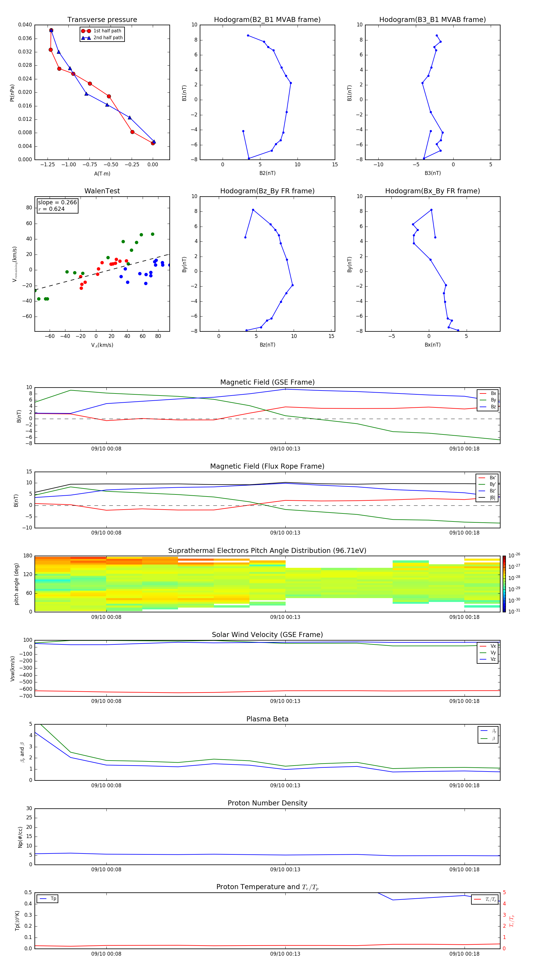Click 'Proton Number Density' title
This screenshot has height=980, width=535.
pyautogui.click(x=267, y=803)
